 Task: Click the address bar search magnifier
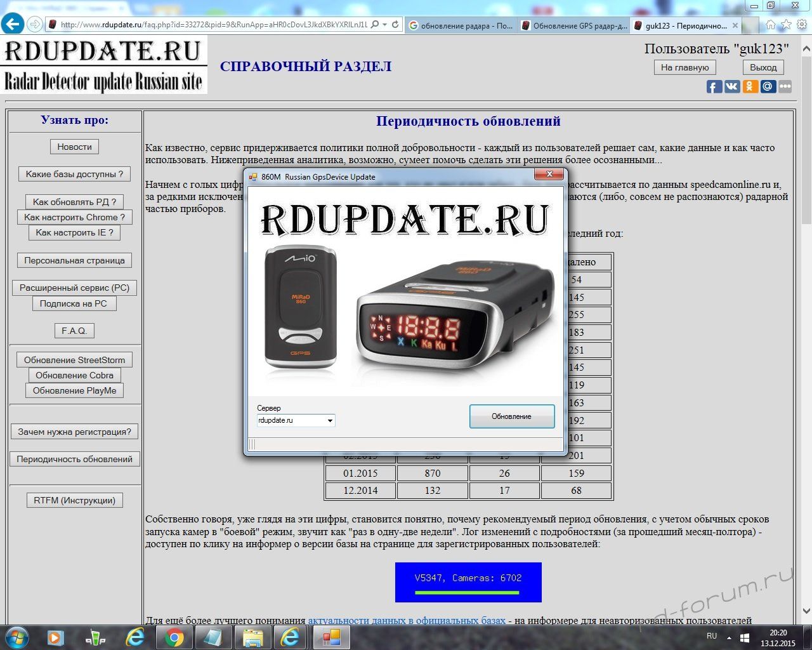tap(375, 25)
